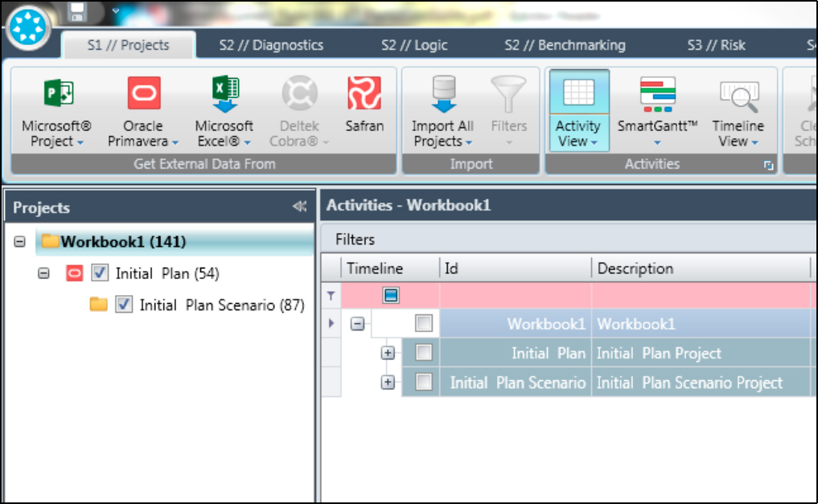
Task: Click Description filter row input cell
Action: [701, 296]
